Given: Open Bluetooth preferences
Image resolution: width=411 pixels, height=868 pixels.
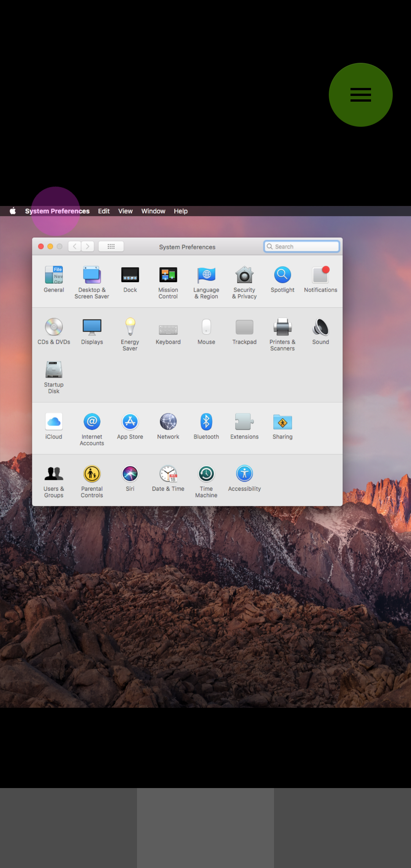Looking at the screenshot, I should click(206, 426).
